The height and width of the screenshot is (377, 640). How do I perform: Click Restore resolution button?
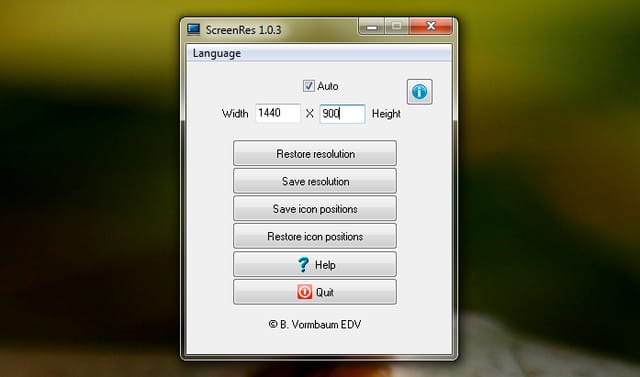(315, 153)
